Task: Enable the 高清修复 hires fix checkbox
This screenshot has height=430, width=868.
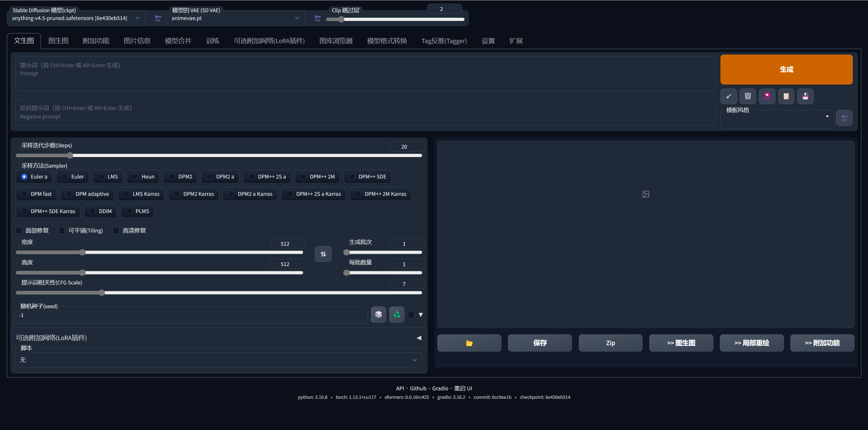Action: click(x=116, y=231)
